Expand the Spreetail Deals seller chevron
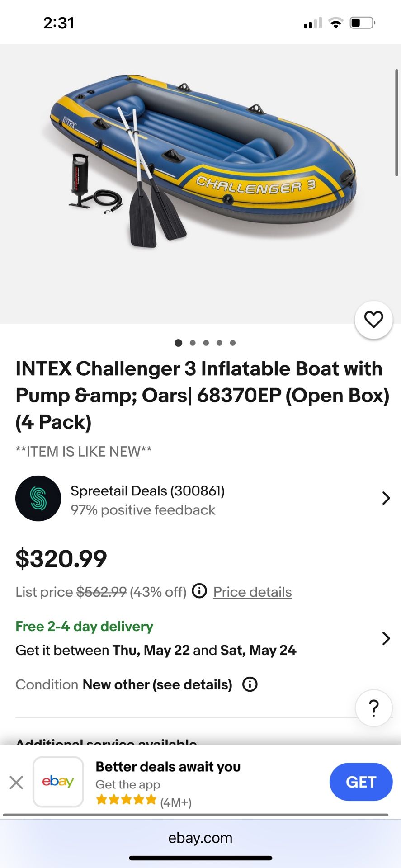 [386, 498]
